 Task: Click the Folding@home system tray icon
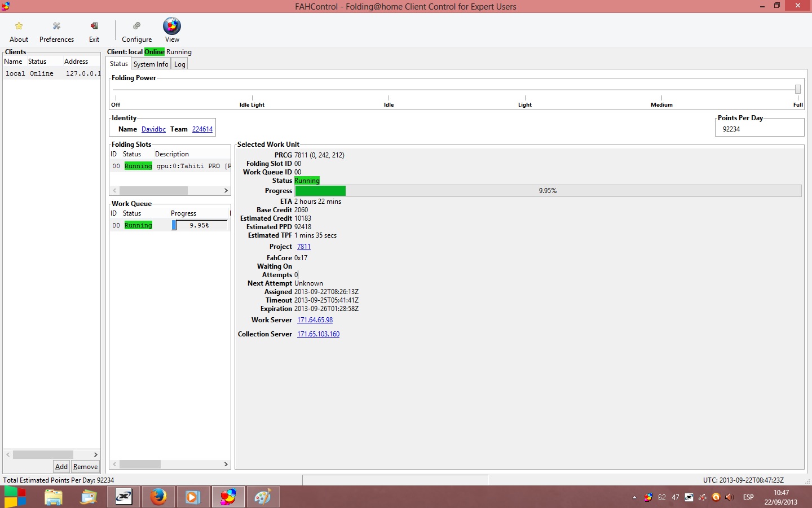coord(648,497)
